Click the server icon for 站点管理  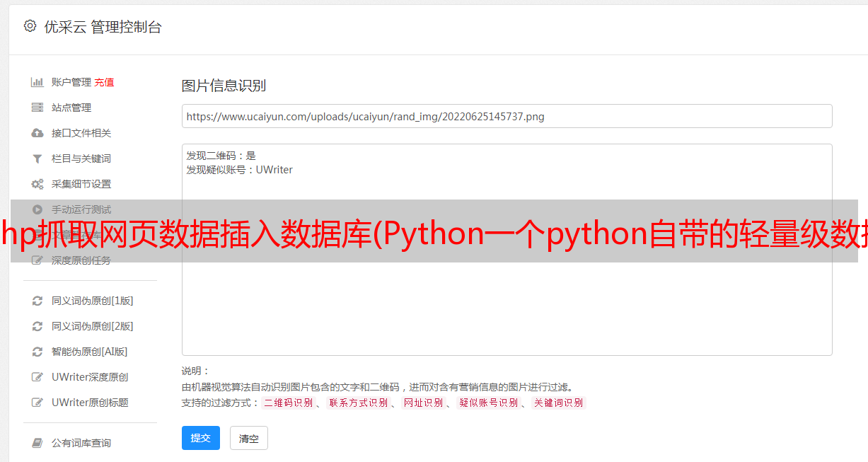[37, 108]
